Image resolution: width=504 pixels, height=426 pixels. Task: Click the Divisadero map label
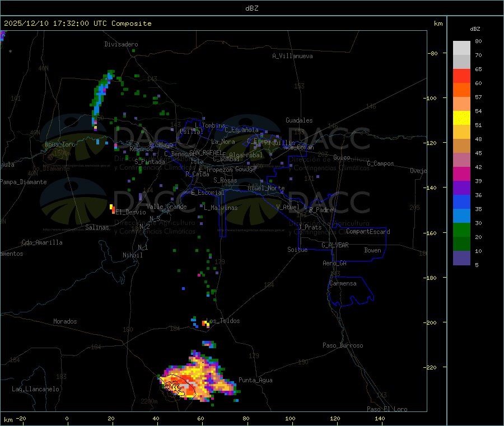(x=121, y=44)
